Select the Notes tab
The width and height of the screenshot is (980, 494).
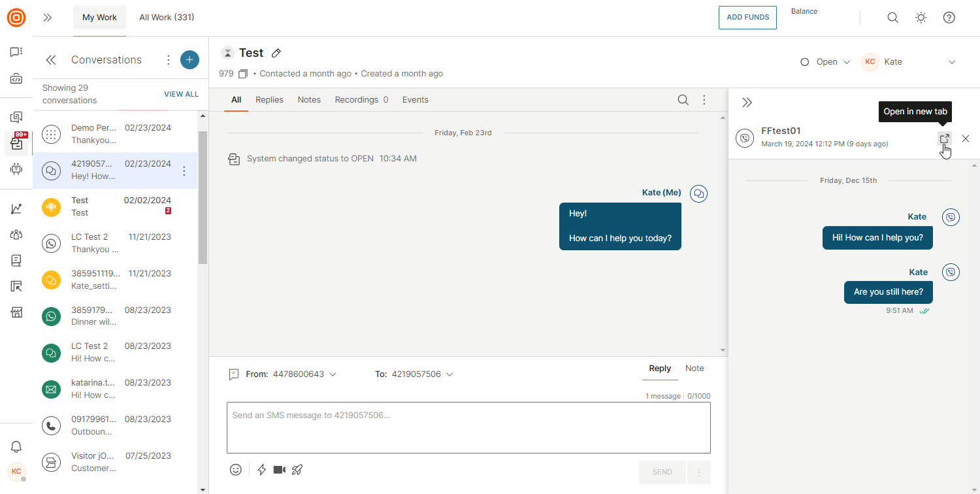(309, 100)
